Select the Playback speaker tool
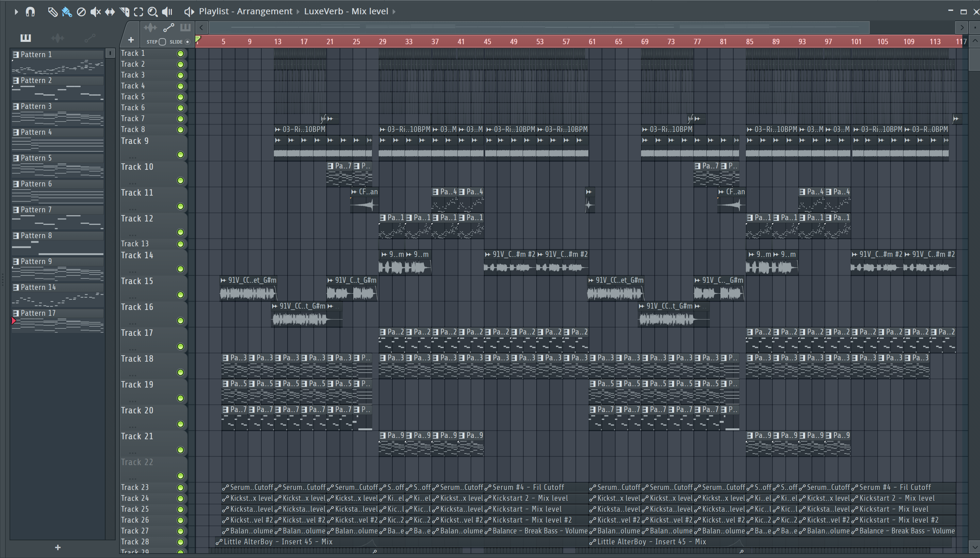980x558 pixels. tap(167, 12)
